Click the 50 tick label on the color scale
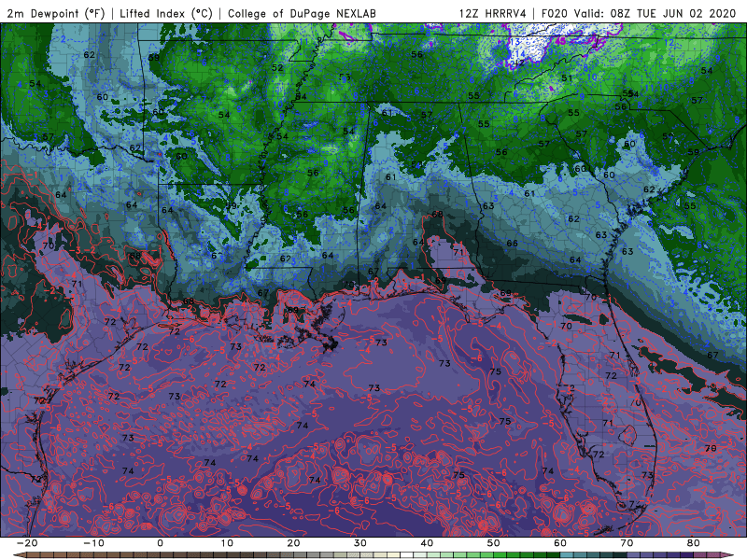 pyautogui.click(x=494, y=543)
